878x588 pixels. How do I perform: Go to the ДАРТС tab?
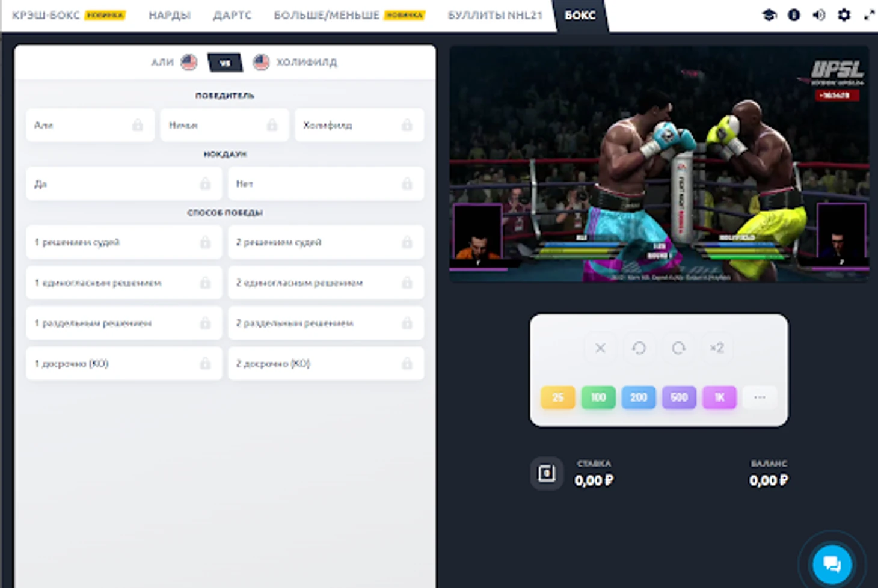(232, 15)
